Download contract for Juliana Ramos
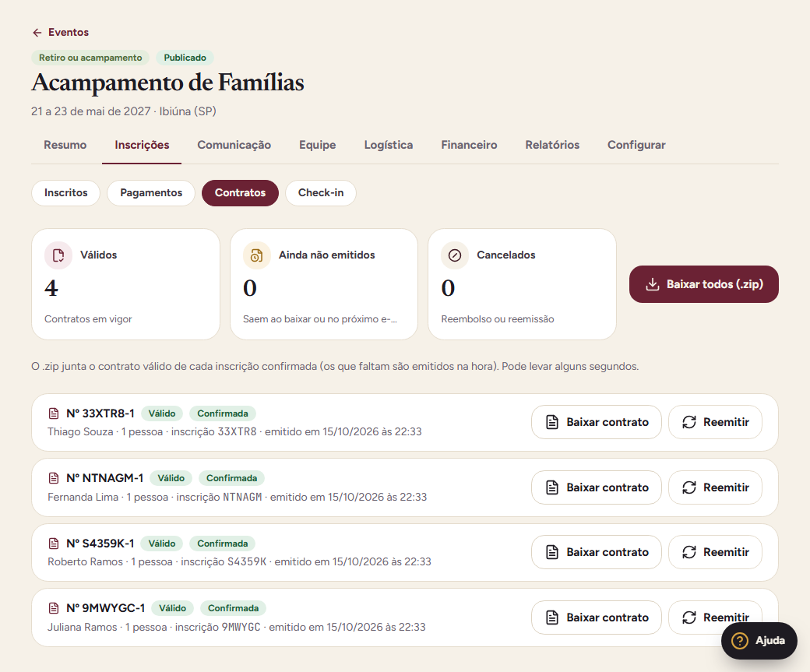Viewport: 810px width, 672px height. tap(596, 617)
